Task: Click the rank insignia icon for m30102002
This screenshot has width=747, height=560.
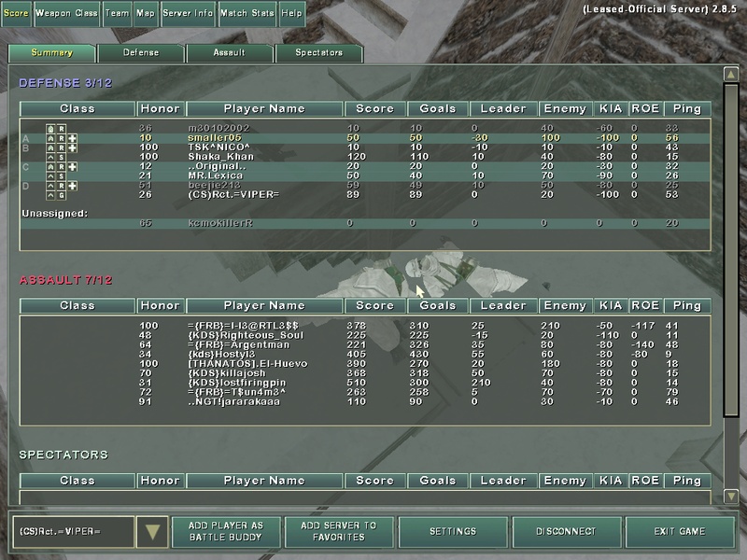Action: pos(51,128)
